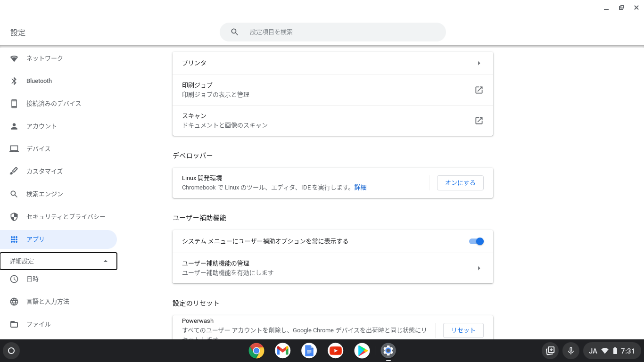Expand the プリンタ row
644x362 pixels.
point(479,63)
